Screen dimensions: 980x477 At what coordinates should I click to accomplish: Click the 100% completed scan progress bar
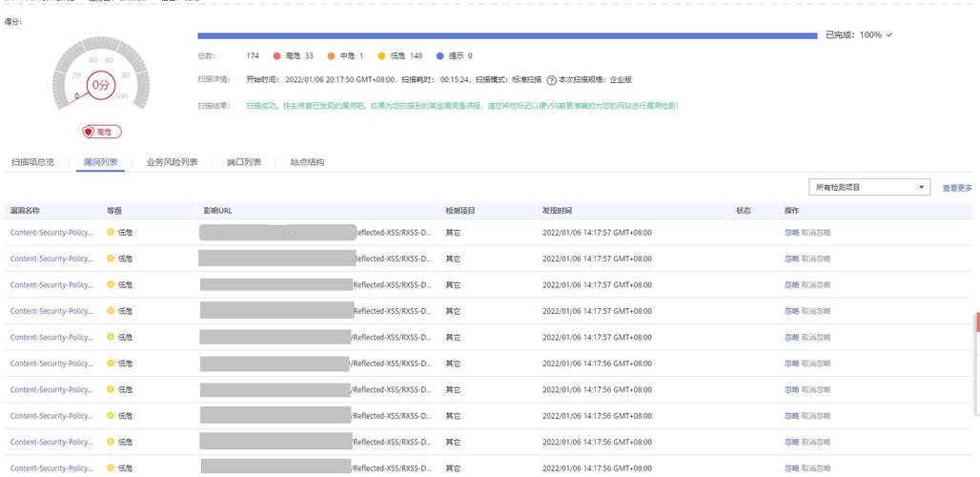pyautogui.click(x=507, y=35)
